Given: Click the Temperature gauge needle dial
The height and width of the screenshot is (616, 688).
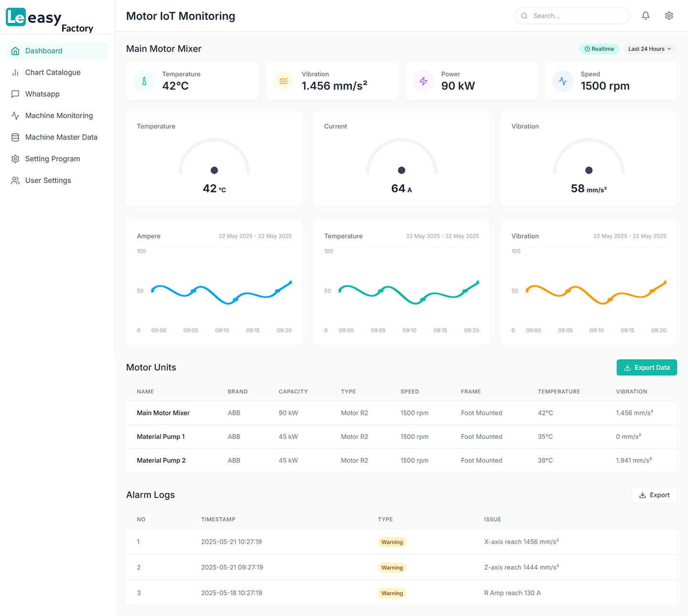Looking at the screenshot, I should click(x=214, y=170).
